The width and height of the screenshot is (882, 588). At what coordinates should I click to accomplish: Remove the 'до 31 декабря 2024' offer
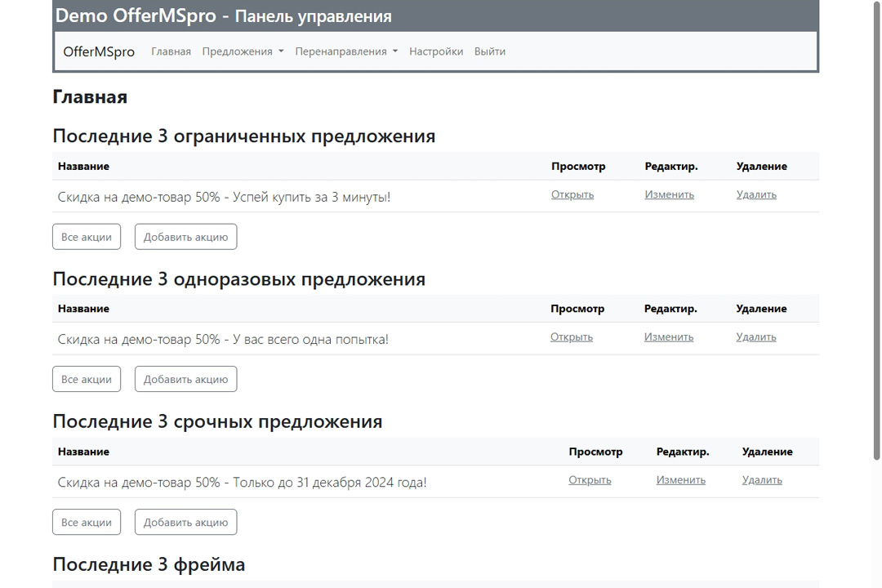pyautogui.click(x=762, y=480)
